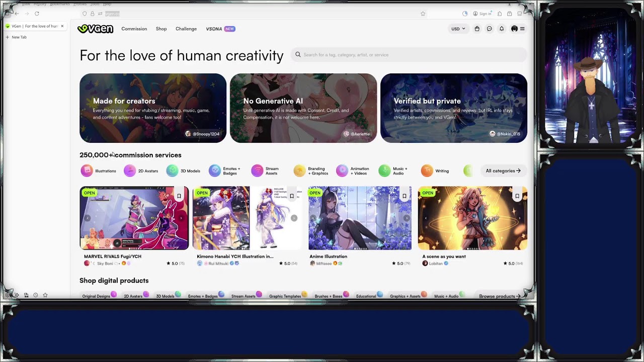644x362 pixels.
Task: Open artist @Nakiri_015 credit
Action: (505, 134)
